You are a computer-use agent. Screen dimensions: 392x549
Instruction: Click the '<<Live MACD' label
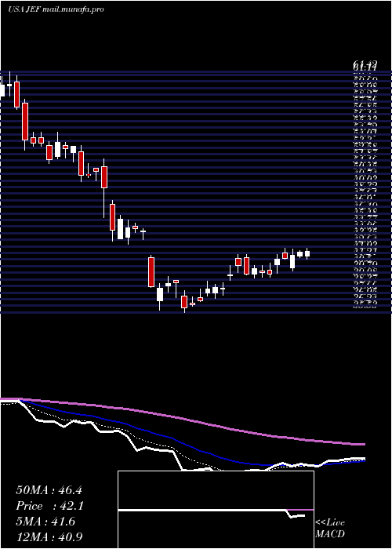pos(330,529)
